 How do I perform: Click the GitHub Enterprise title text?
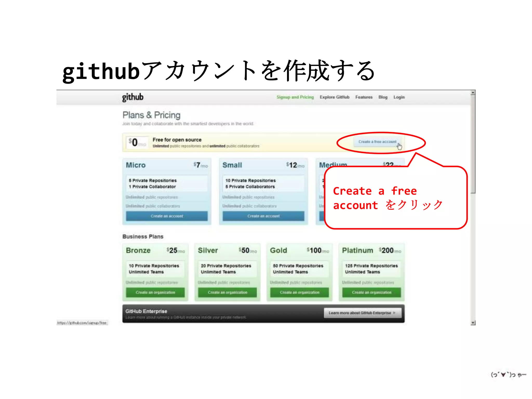146,311
